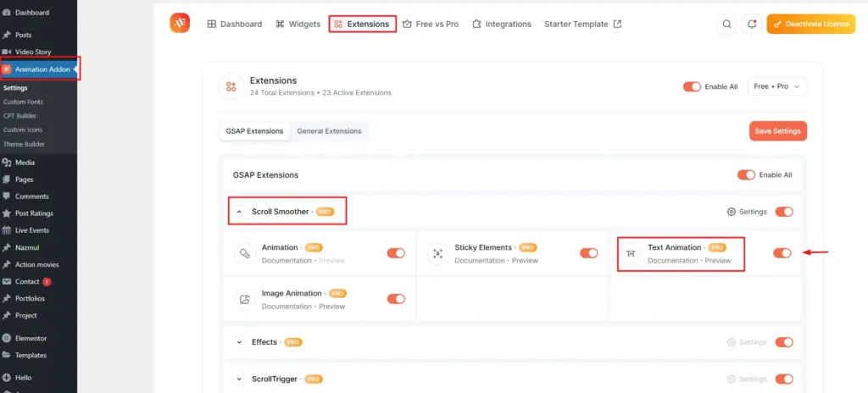The height and width of the screenshot is (393, 868).
Task: Open the Integrations nav tab
Action: pos(502,24)
